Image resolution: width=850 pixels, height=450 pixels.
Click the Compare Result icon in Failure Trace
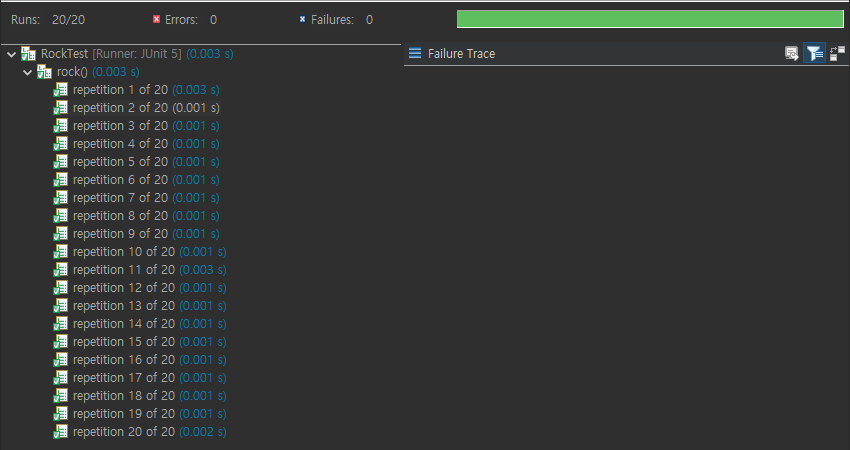coord(837,53)
